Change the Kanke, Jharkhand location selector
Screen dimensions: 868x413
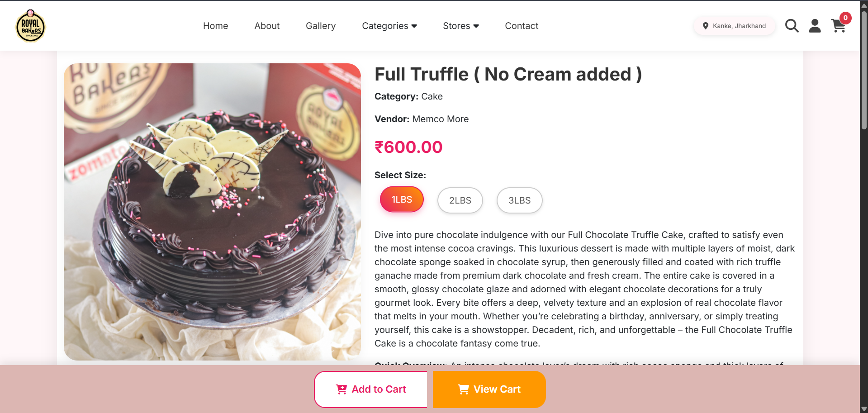739,26
